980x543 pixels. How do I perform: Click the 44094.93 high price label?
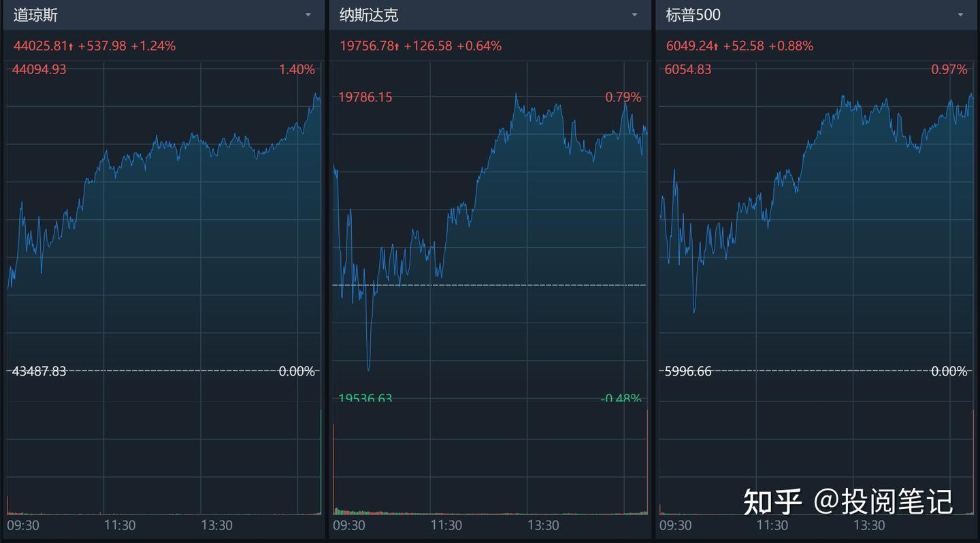pyautogui.click(x=39, y=69)
